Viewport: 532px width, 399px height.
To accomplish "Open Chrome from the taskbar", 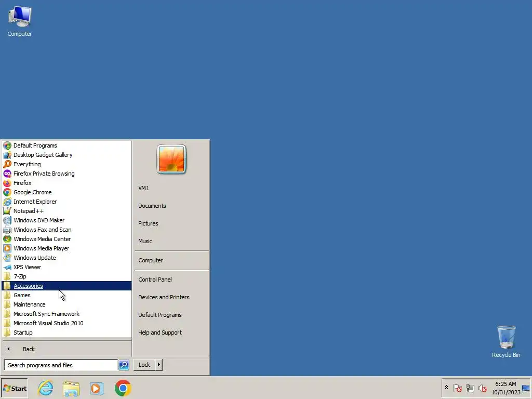I will (x=123, y=388).
